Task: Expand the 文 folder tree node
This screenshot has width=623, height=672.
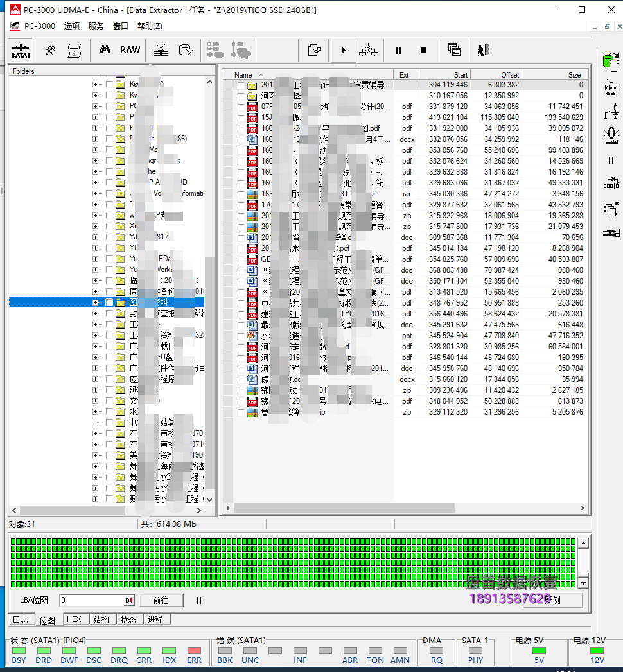Action: click(95, 401)
